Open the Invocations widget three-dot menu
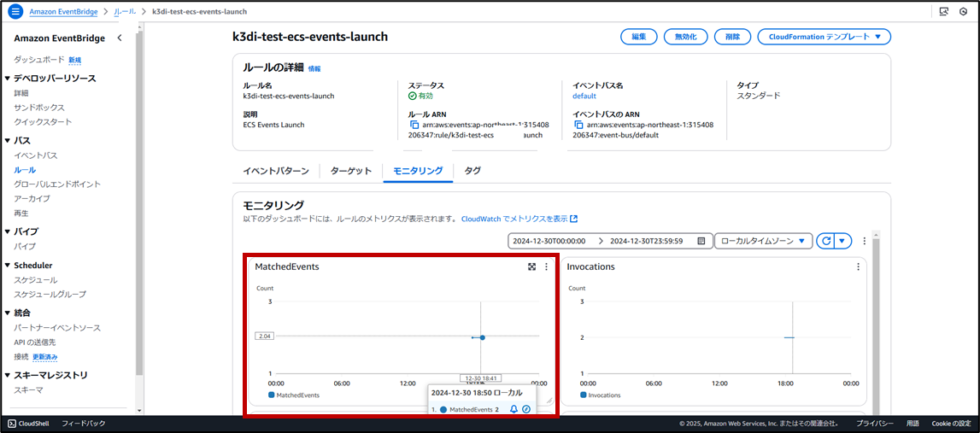Image resolution: width=980 pixels, height=433 pixels. [858, 266]
